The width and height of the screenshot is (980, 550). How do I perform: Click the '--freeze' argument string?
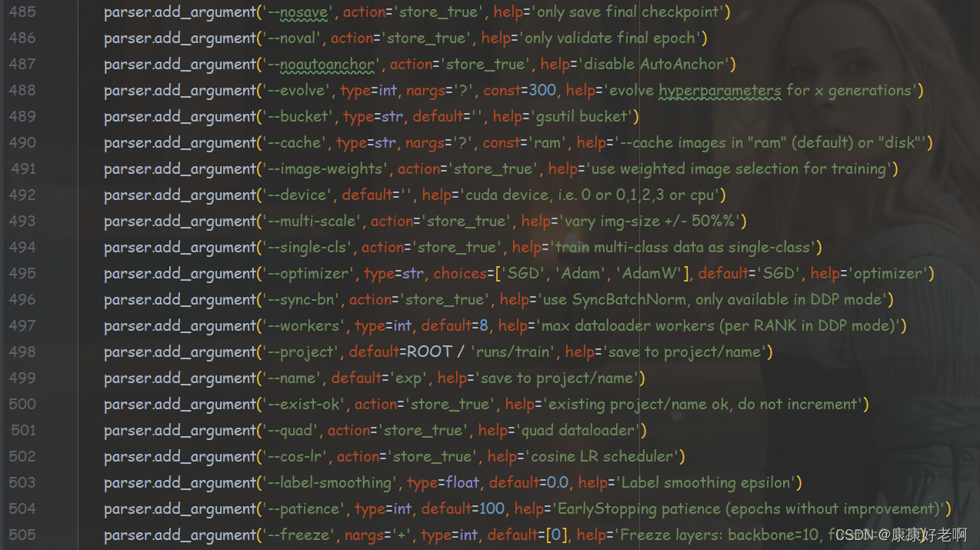tap(298, 535)
